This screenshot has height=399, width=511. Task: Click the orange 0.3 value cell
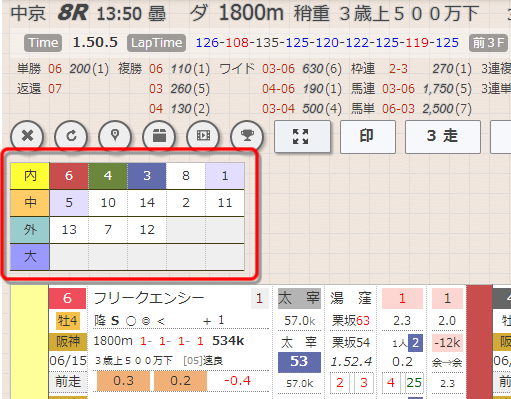coord(123,381)
